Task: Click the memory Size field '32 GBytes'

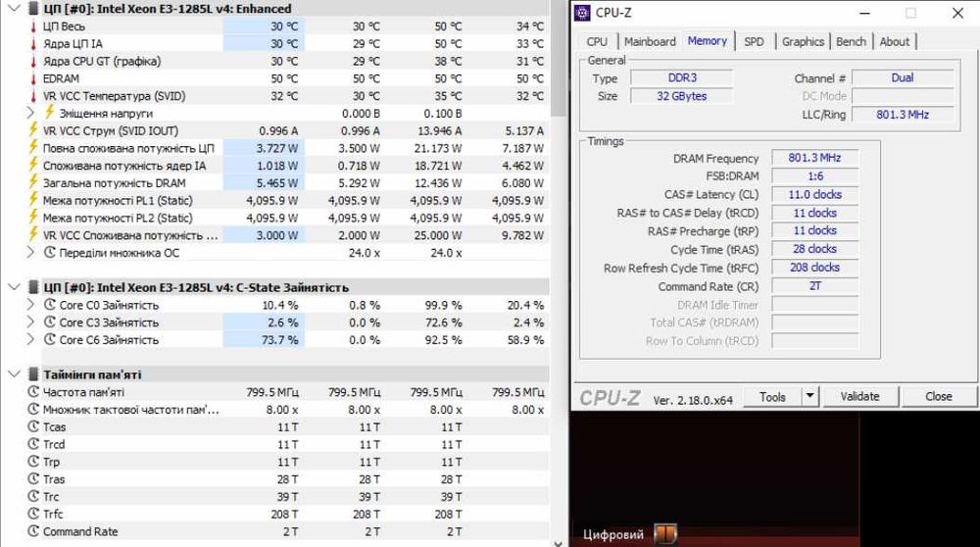Action: [x=682, y=96]
